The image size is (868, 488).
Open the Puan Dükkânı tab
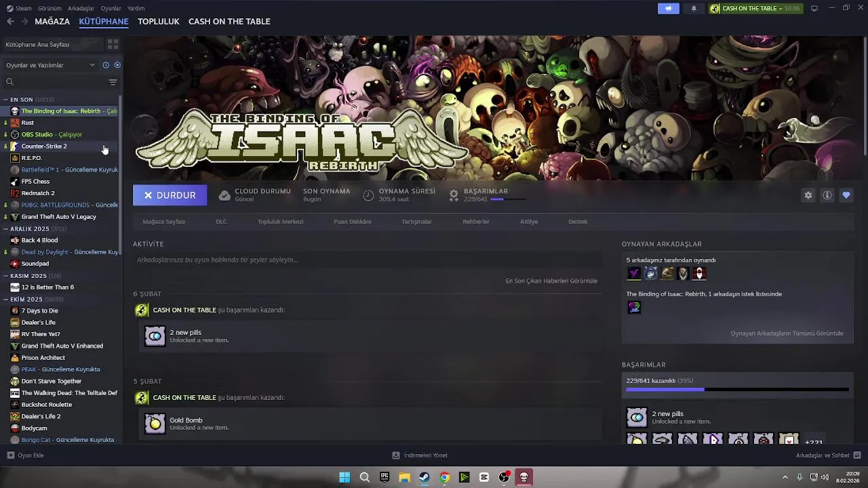click(353, 222)
